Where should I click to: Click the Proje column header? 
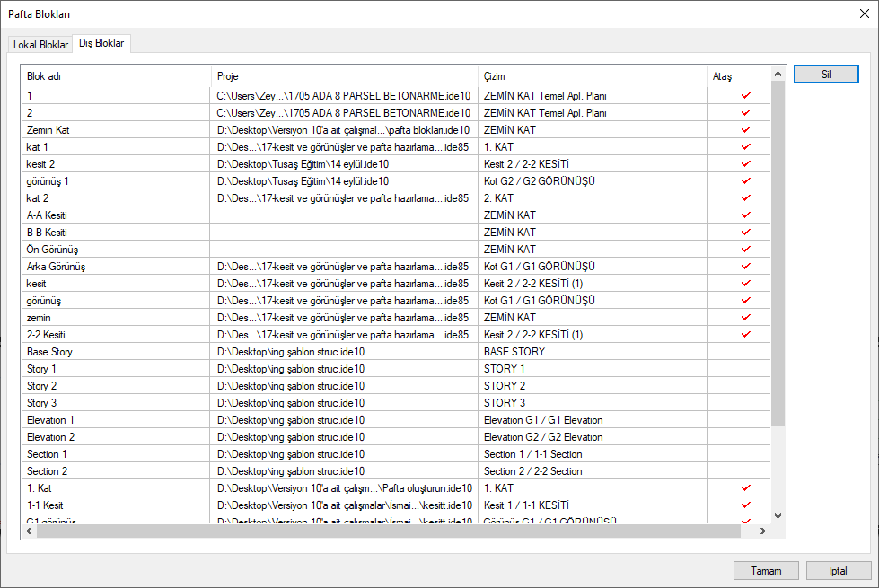click(x=344, y=76)
